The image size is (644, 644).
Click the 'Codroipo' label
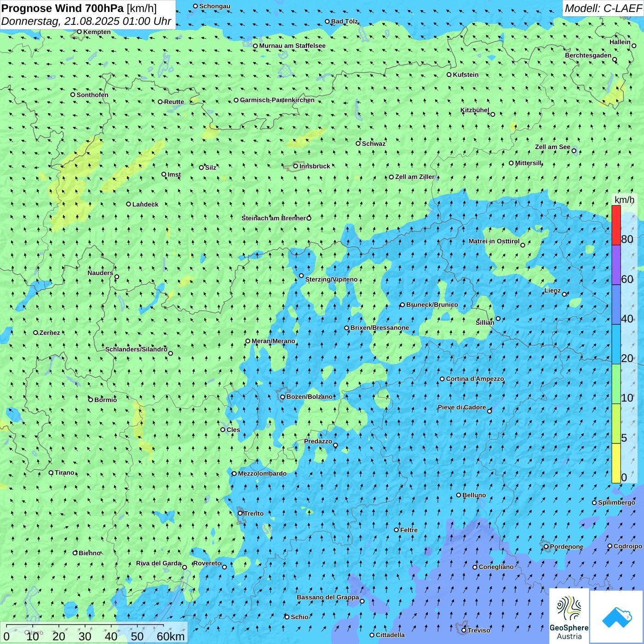pos(628,546)
